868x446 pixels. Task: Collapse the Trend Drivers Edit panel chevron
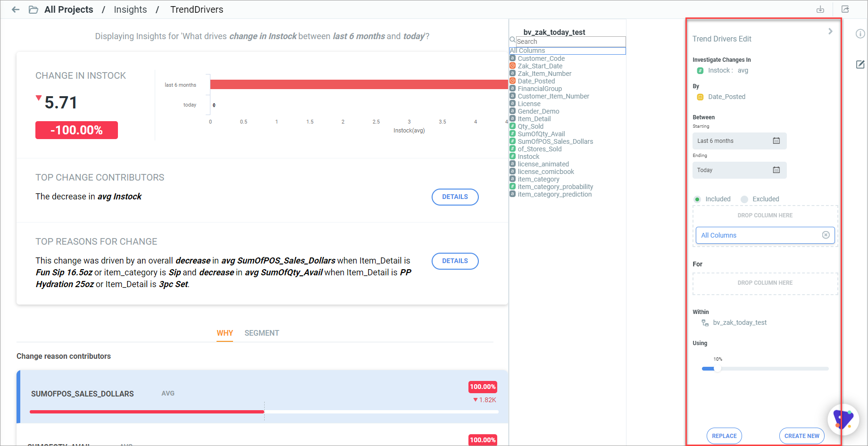(x=830, y=31)
